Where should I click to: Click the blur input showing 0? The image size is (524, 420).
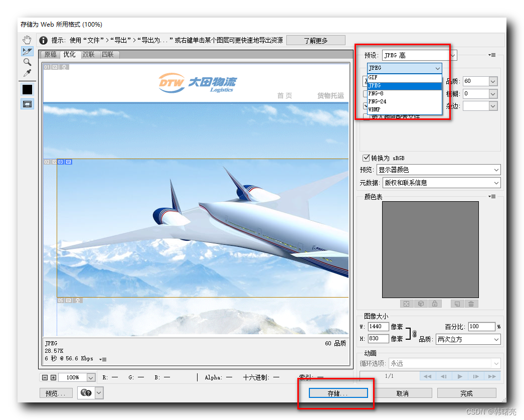476,94
